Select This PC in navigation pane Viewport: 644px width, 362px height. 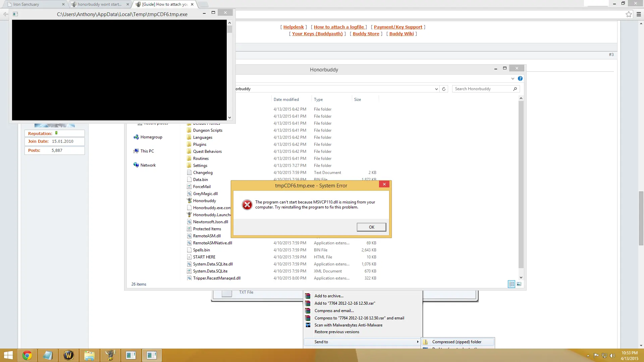(144, 151)
